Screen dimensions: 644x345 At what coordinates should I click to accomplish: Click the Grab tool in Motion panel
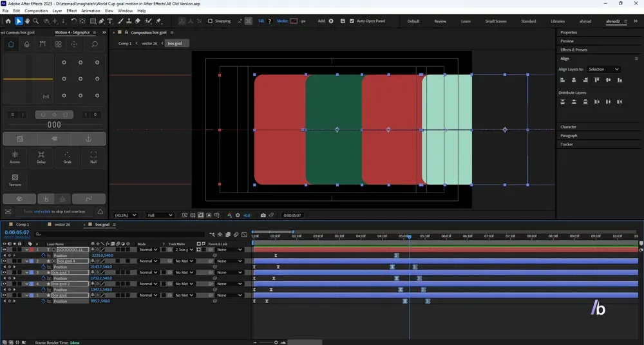coord(68,157)
